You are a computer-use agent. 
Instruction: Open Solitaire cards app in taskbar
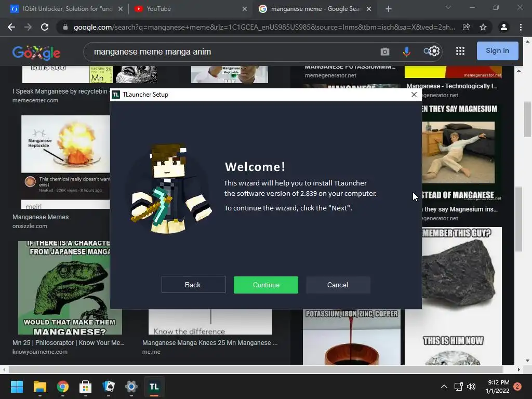pyautogui.click(x=108, y=387)
